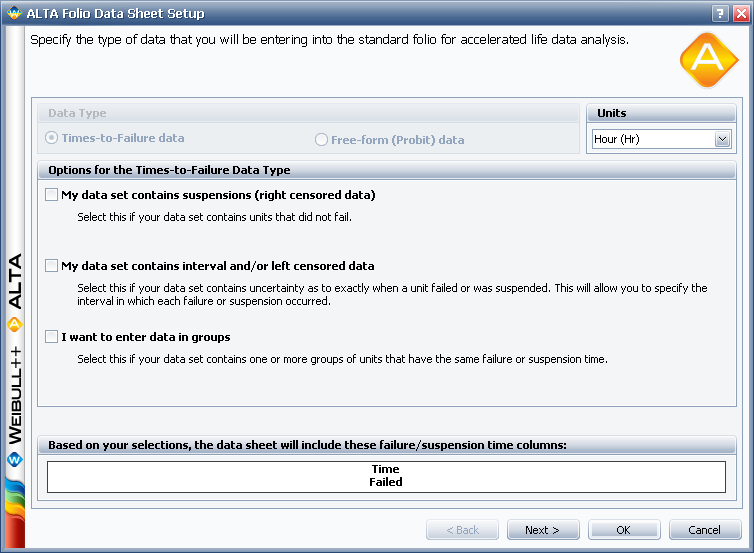Click the Weibull++ logo in sidebar
Viewport: 754px width, 553px height.
point(14,460)
